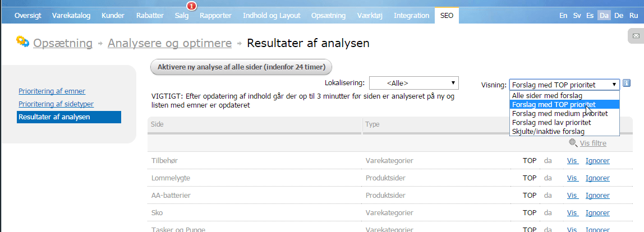Open the Oversigt tab
The width and height of the screenshot is (644, 232).
click(x=28, y=16)
